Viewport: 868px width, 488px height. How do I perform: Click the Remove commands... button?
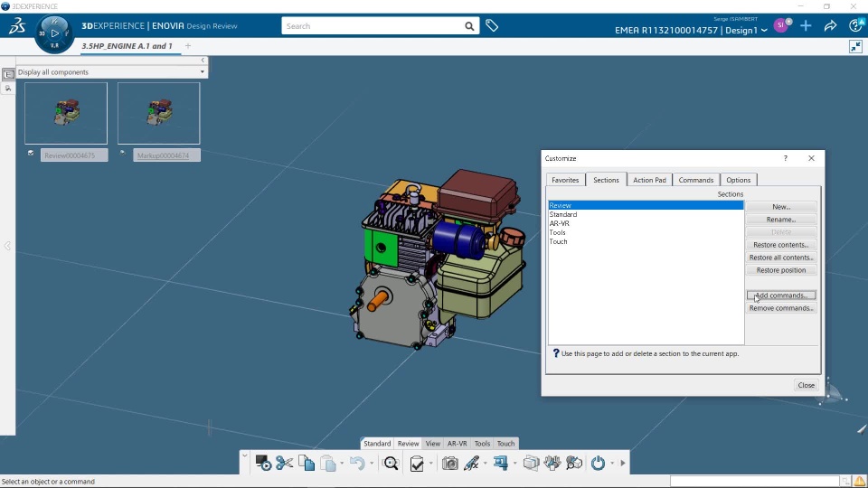point(781,308)
